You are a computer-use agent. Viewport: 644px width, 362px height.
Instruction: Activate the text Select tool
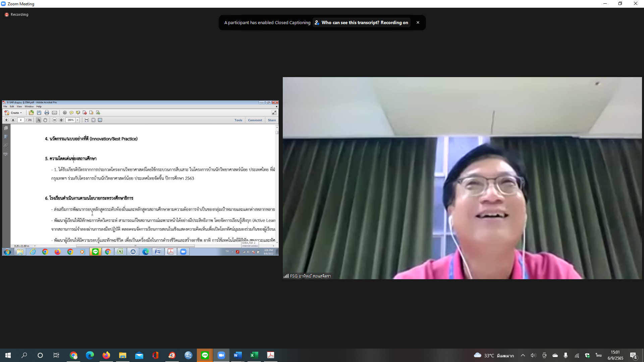(39, 120)
